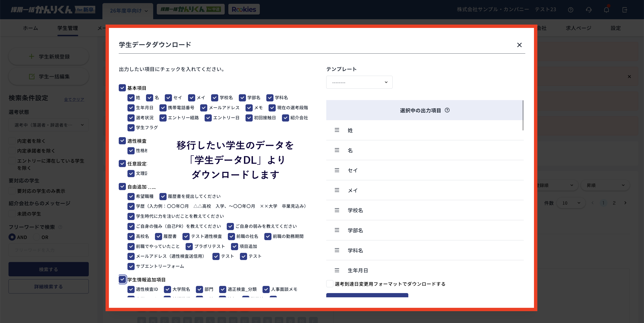The width and height of the screenshot is (644, 323).
Task: Click the 全てクリア link
Action: (x=74, y=99)
